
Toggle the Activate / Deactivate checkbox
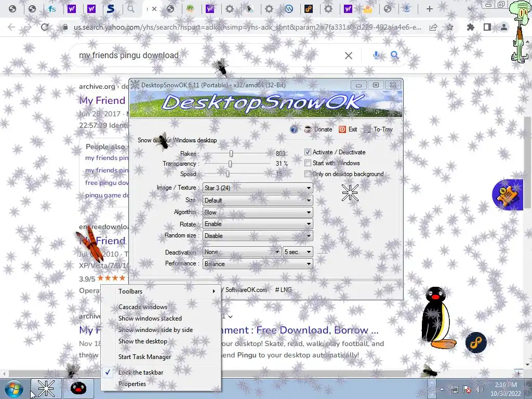[x=308, y=152]
